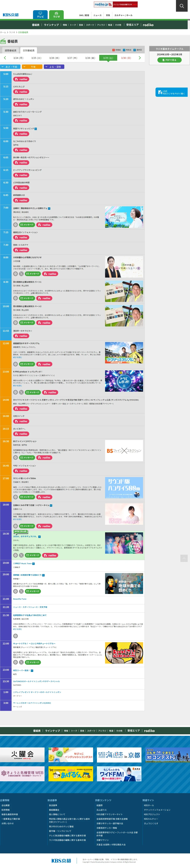The image size is (190, 868).
Task: Open KBSホール footer link
Action: (x=149, y=805)
